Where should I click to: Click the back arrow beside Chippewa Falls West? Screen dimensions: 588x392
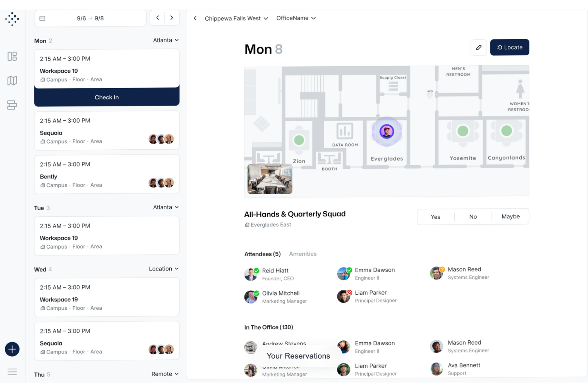(195, 18)
